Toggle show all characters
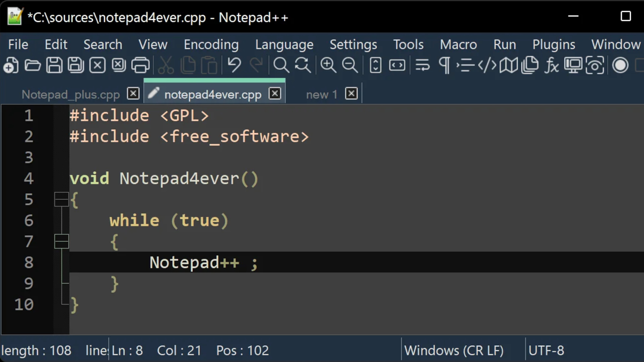This screenshot has height=362, width=644. pos(444,65)
